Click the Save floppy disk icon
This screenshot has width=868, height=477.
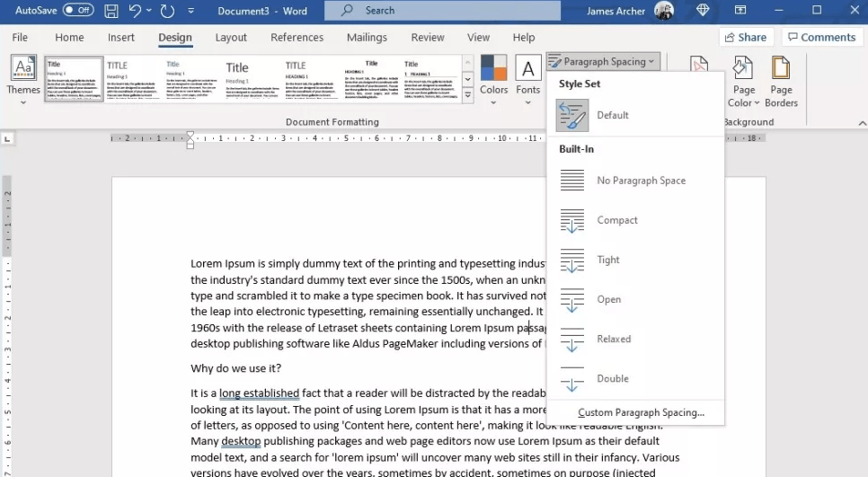click(x=111, y=11)
